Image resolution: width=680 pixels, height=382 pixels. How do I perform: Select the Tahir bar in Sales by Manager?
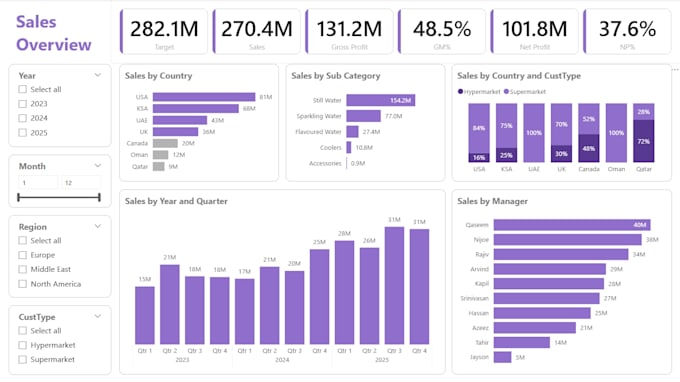[x=522, y=342]
